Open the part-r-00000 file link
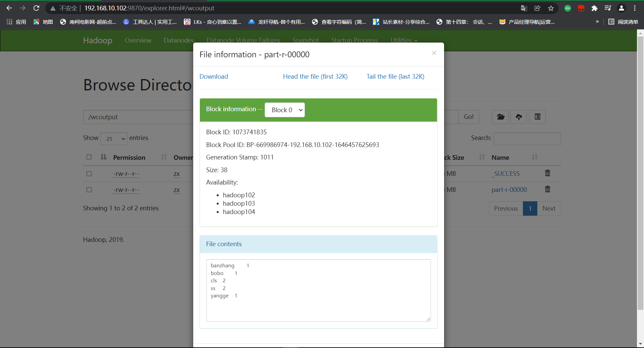Screen dimensions: 644x348 [x=509, y=190]
